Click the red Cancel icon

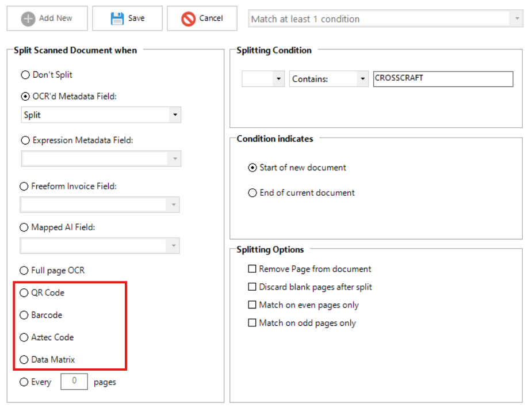(x=188, y=18)
